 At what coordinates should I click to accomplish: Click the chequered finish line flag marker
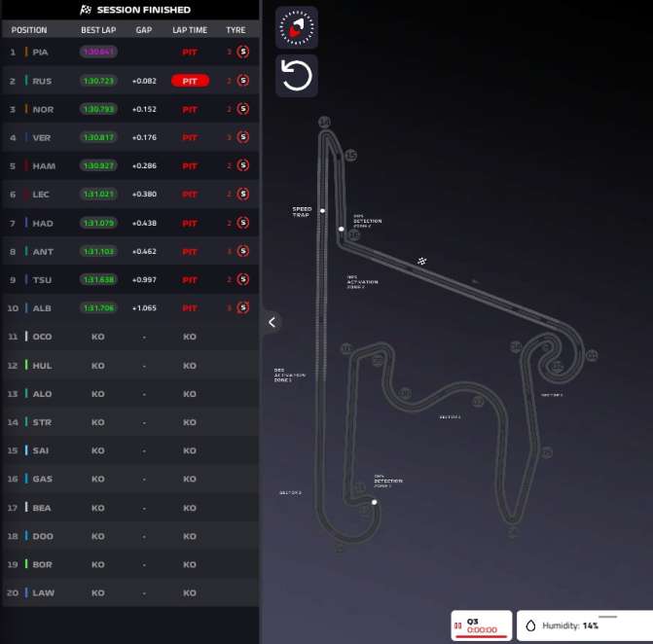(421, 261)
